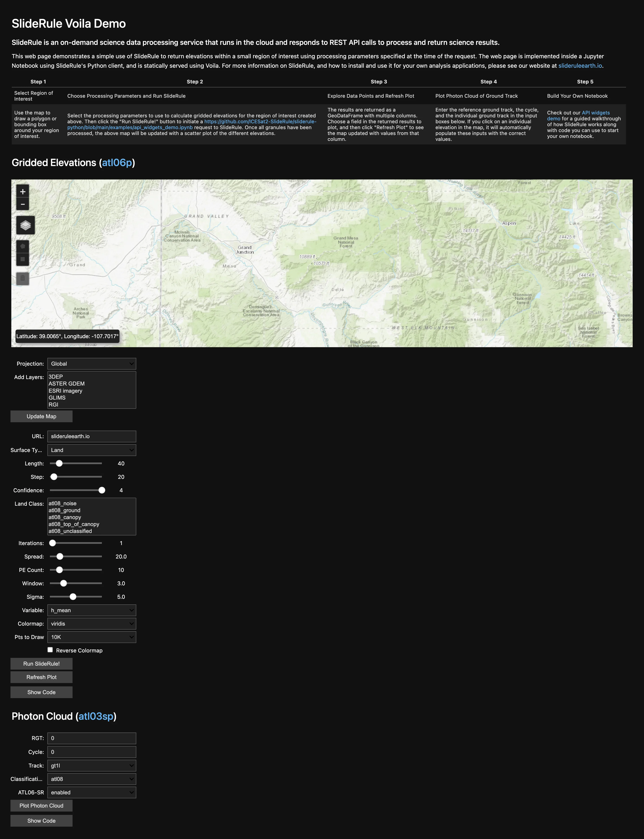
Task: Click the RGT input field
Action: pyautogui.click(x=92, y=738)
